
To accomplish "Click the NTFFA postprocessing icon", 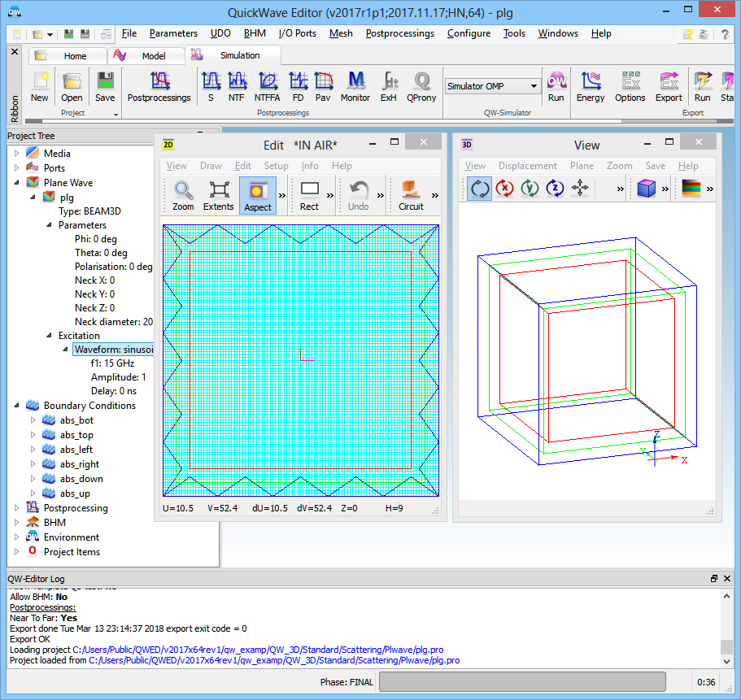I will [268, 86].
